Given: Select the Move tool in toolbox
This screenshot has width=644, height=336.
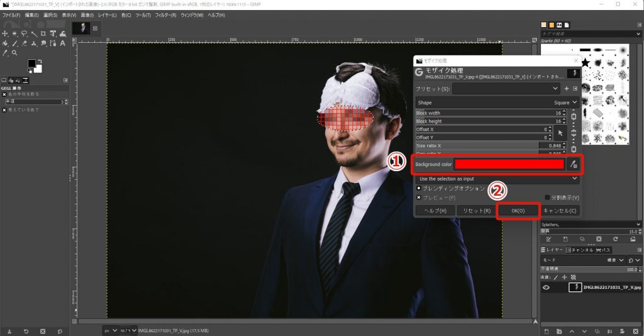Looking at the screenshot, I should (x=6, y=33).
